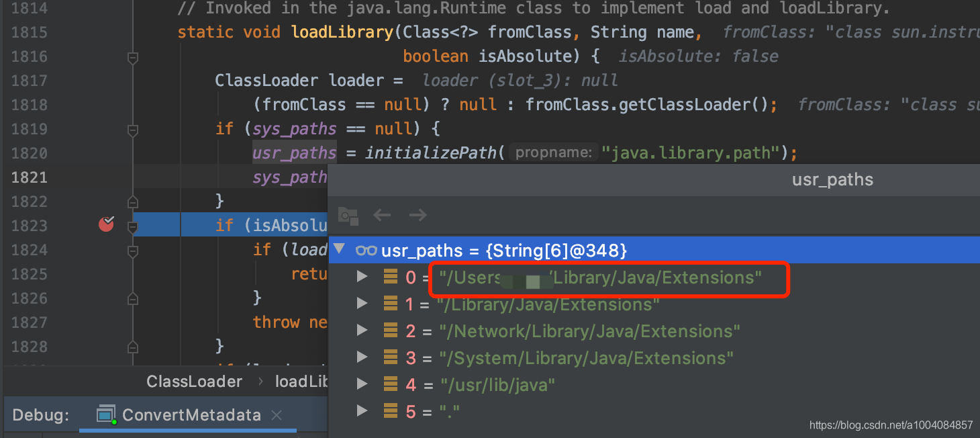
Task: Click the array element icon beside /usr/lib/java
Action: coord(389,384)
